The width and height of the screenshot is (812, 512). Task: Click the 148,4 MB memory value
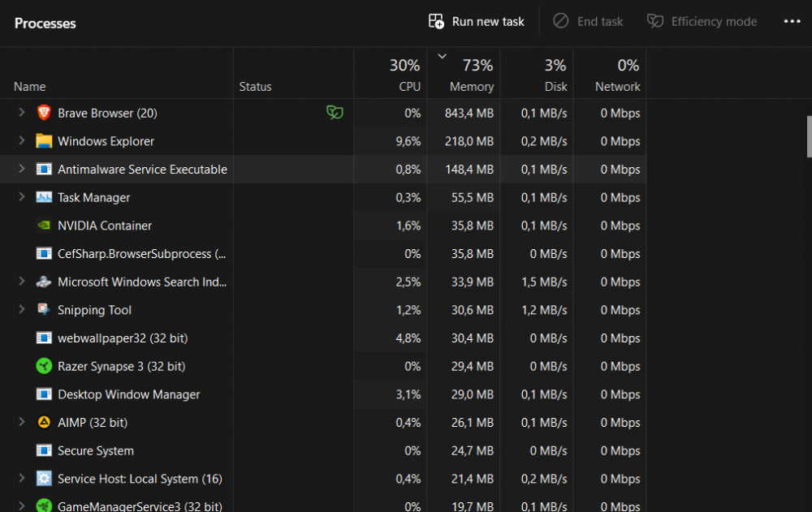[469, 170]
